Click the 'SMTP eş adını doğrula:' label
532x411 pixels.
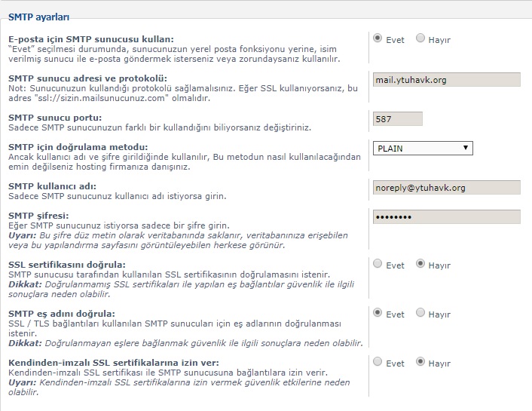coord(62,314)
